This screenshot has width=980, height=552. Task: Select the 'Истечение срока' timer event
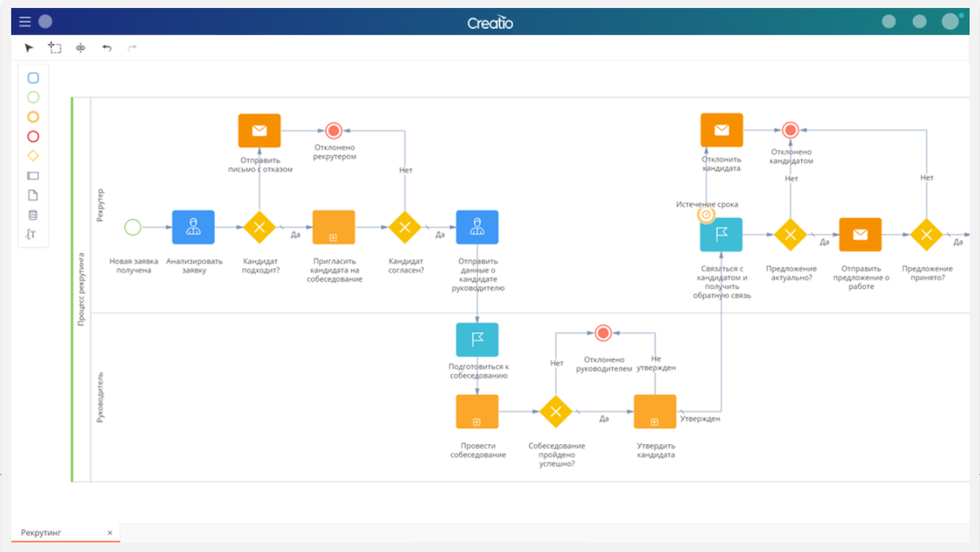point(706,215)
